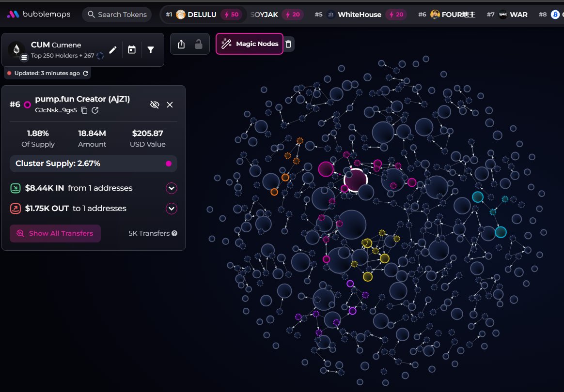Click the bubblemaps logo
The height and width of the screenshot is (392, 564).
click(x=39, y=15)
